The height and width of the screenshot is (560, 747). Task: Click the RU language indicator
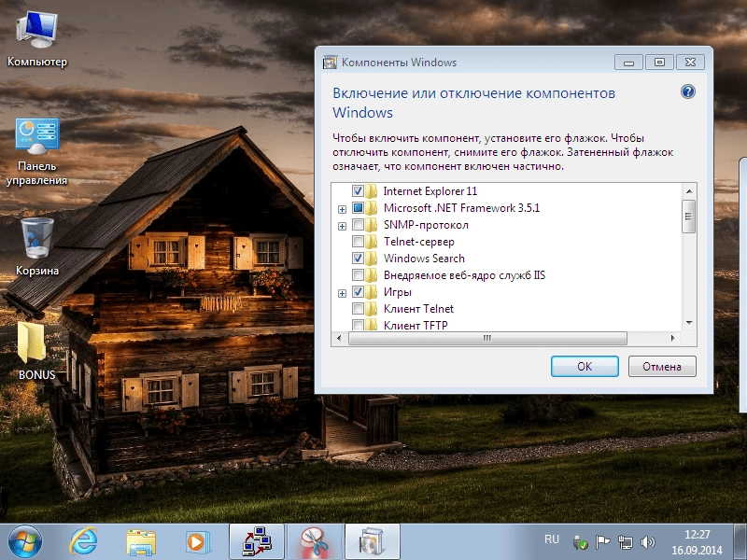552,539
